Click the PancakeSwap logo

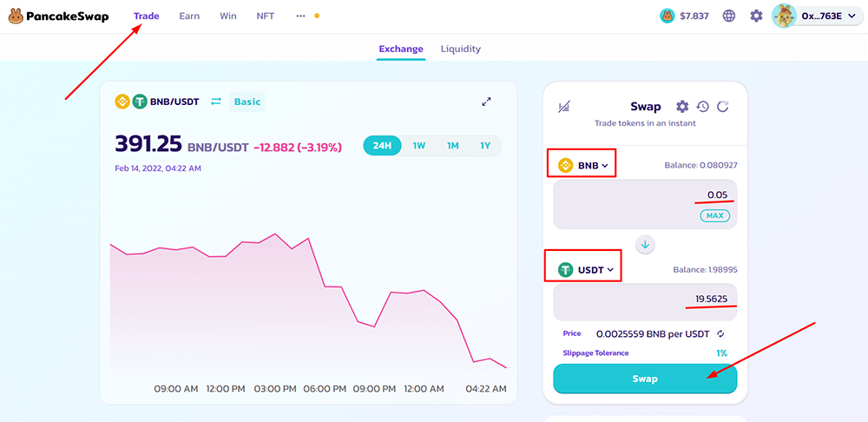click(58, 16)
